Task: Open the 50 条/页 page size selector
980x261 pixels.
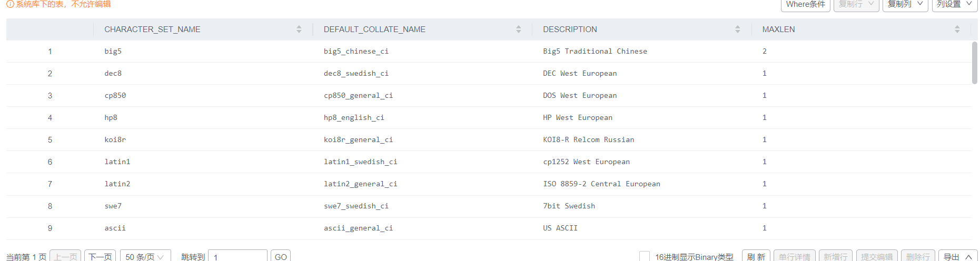Action: (145, 256)
